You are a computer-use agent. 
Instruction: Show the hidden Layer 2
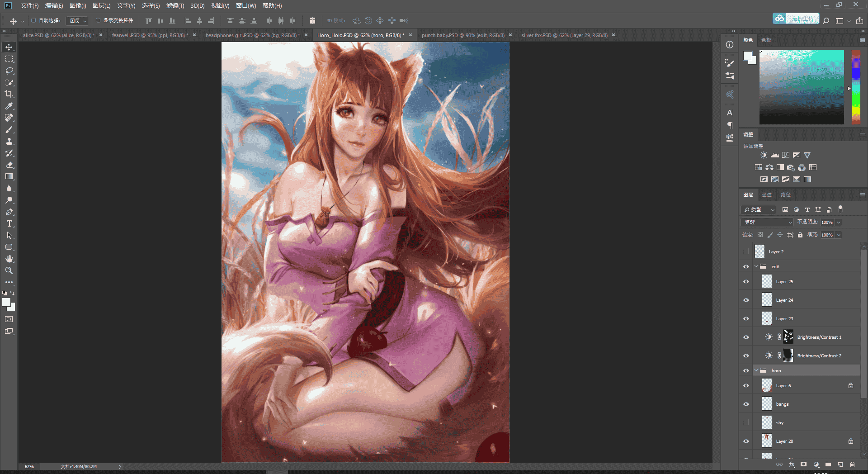tap(746, 251)
